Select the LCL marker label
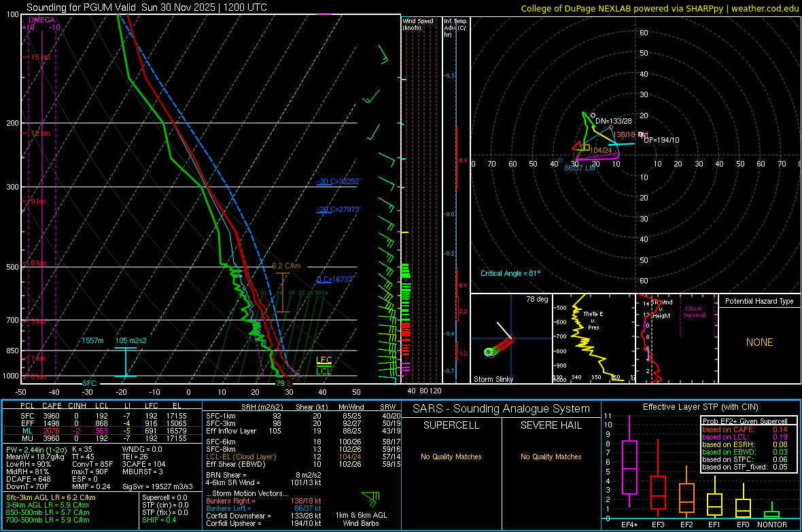 tap(324, 372)
